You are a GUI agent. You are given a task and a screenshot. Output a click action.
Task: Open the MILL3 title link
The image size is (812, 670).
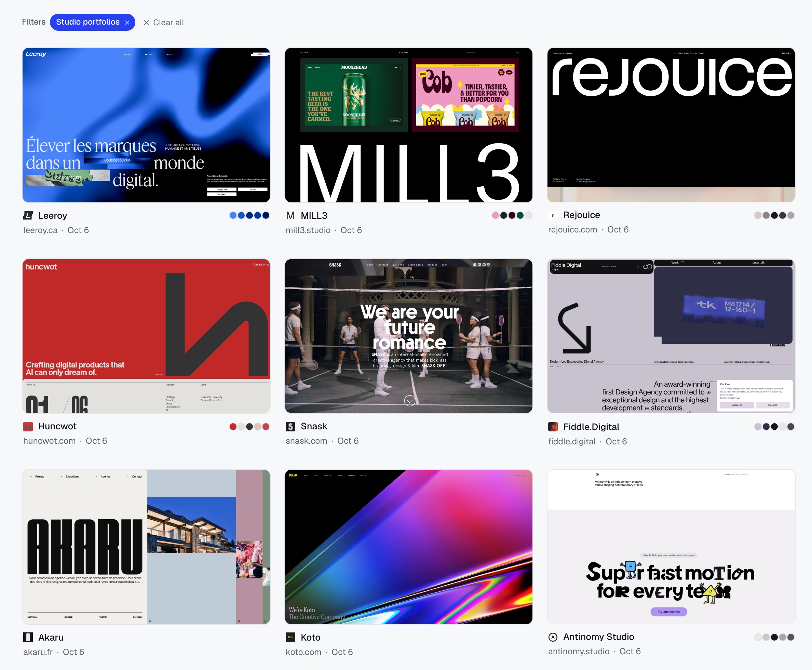(x=314, y=215)
